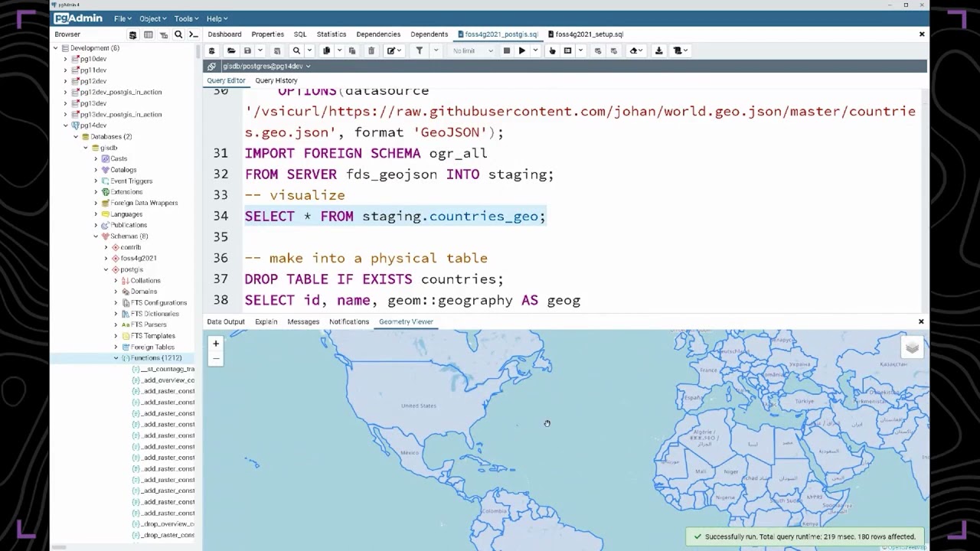980x551 pixels.
Task: Open the Tools menu
Action: point(186,18)
